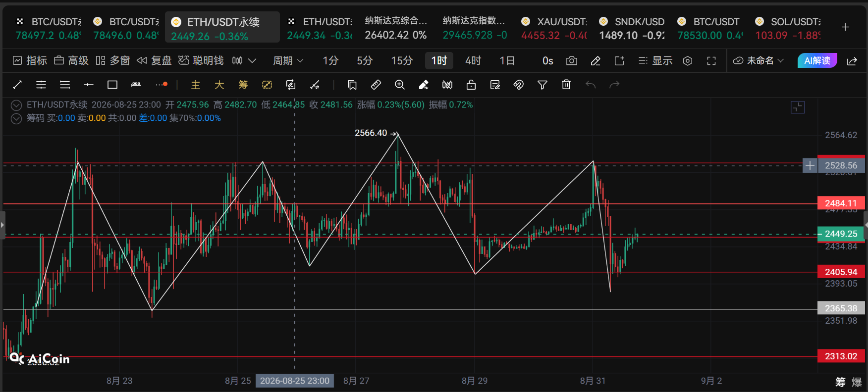Click the AI解读 button
Screen dimensions: 868x392
click(x=817, y=61)
